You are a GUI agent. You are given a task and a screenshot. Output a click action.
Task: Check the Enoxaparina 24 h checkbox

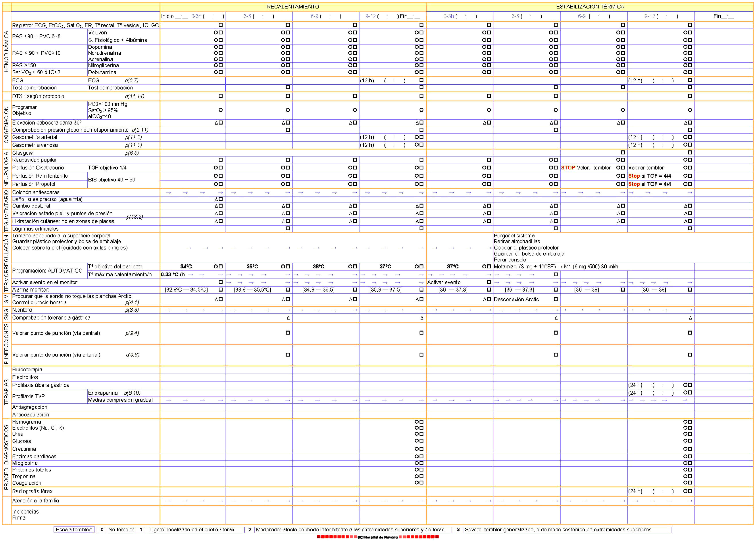[690, 392]
